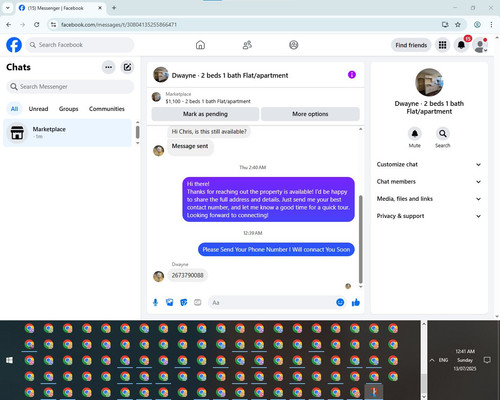Choose a sticker icon

pos(184,303)
